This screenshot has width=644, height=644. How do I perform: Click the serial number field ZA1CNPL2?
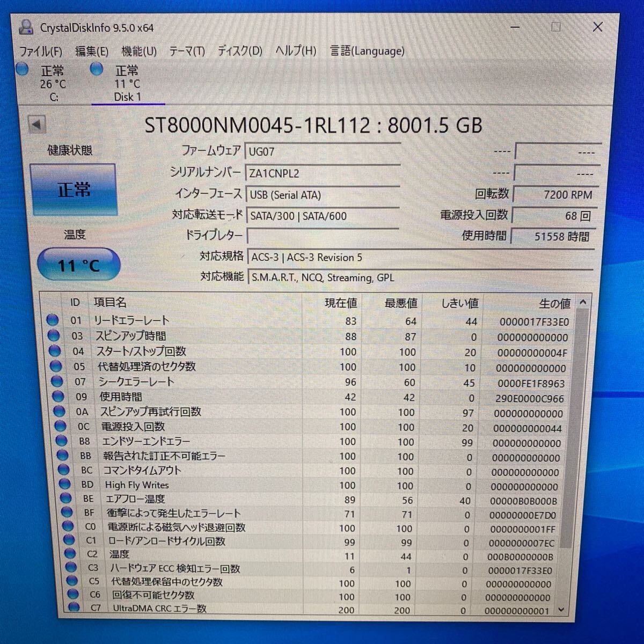tap(322, 173)
